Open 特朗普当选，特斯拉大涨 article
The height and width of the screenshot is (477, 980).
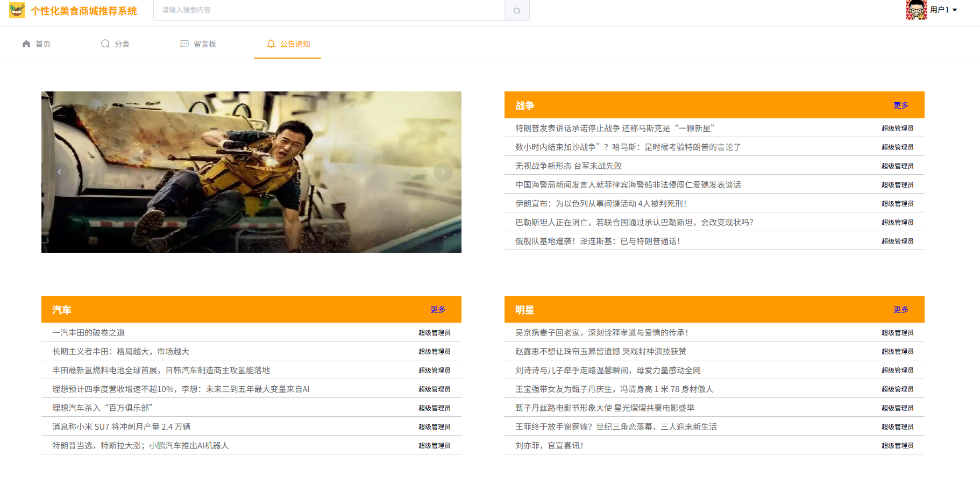pyautogui.click(x=140, y=445)
